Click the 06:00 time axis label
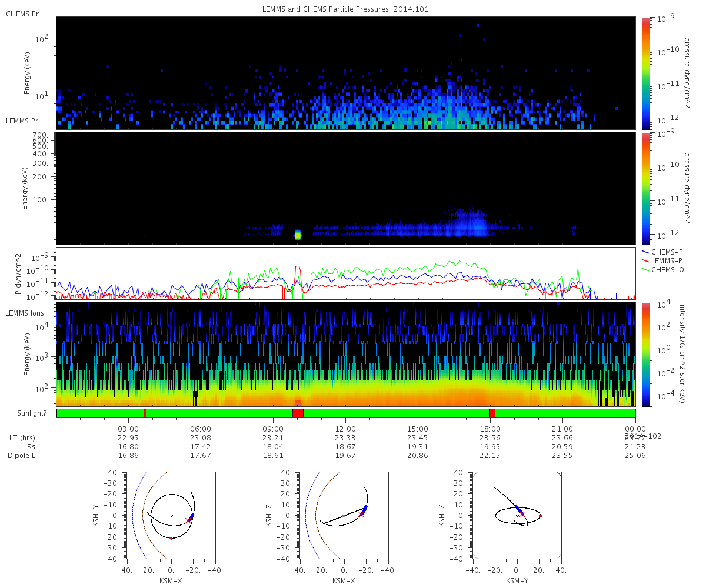 pyautogui.click(x=201, y=429)
